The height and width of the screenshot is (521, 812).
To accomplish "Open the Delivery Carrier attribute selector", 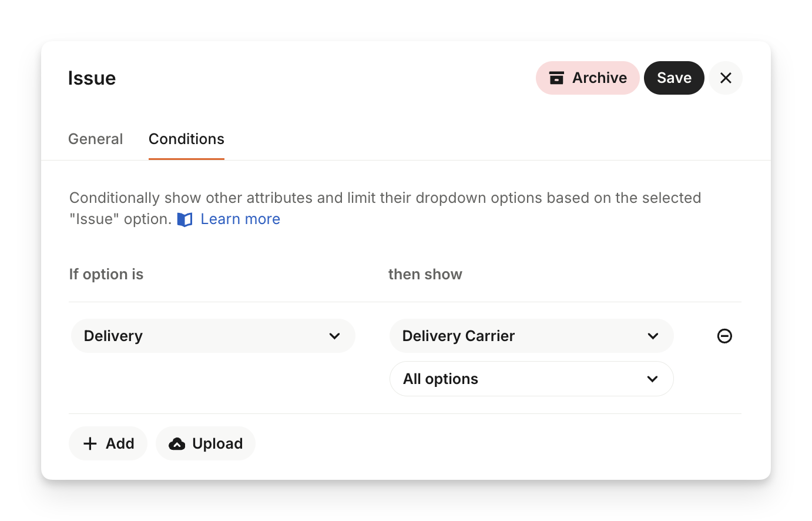I will pyautogui.click(x=517, y=336).
